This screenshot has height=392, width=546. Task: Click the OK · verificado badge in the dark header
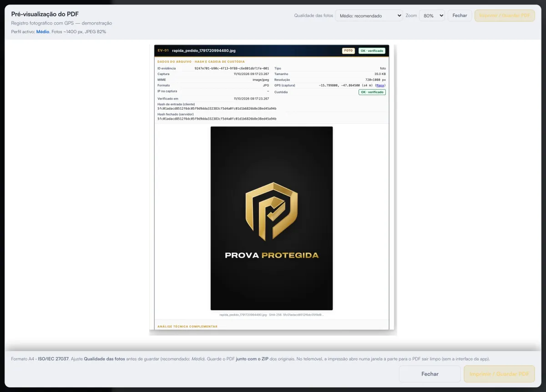372,51
